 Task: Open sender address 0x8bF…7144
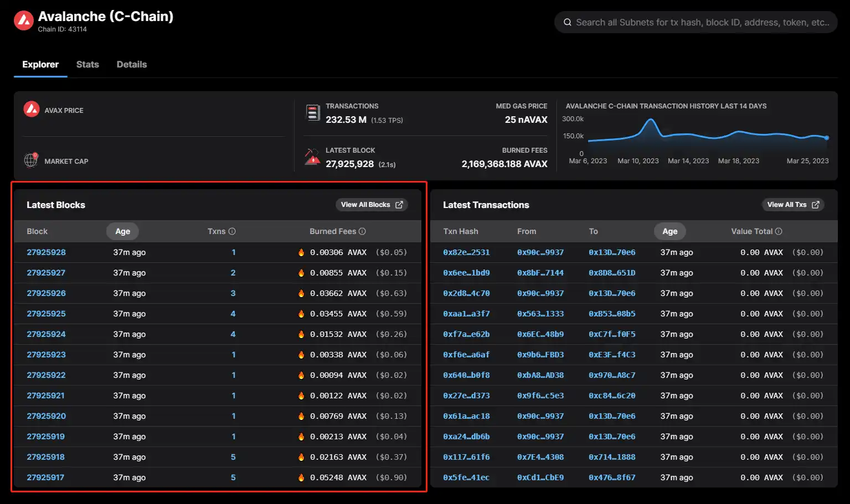(x=540, y=273)
